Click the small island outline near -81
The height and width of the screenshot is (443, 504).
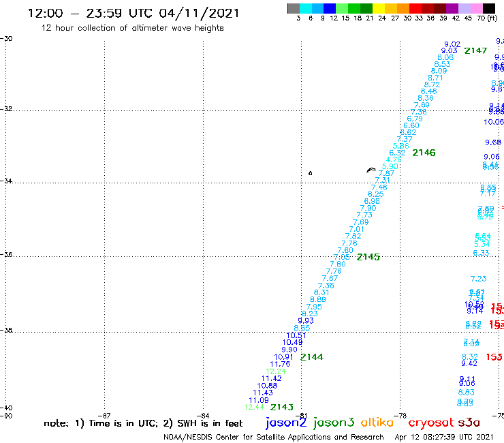coord(310,173)
